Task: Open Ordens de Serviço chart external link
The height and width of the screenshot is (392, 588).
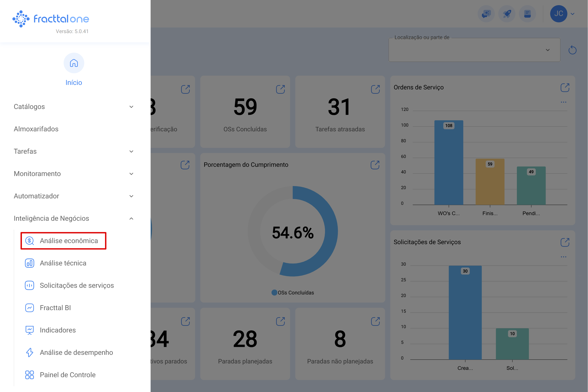Action: coord(565,87)
